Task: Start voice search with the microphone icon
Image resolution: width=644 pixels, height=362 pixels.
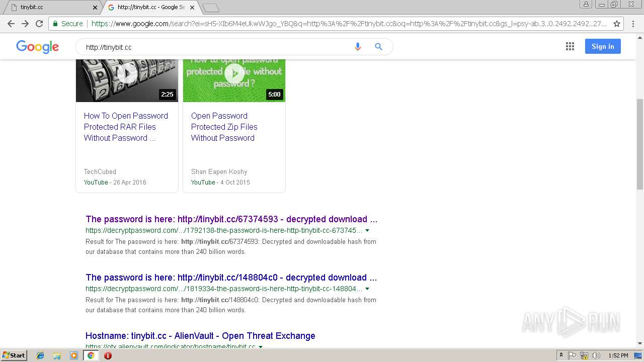Action: pos(358,47)
